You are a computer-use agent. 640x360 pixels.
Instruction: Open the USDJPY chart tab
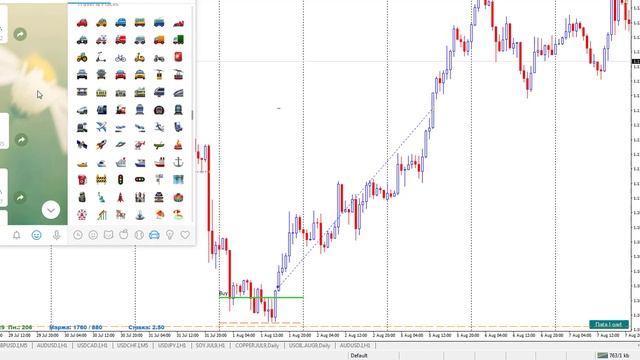tap(171, 345)
